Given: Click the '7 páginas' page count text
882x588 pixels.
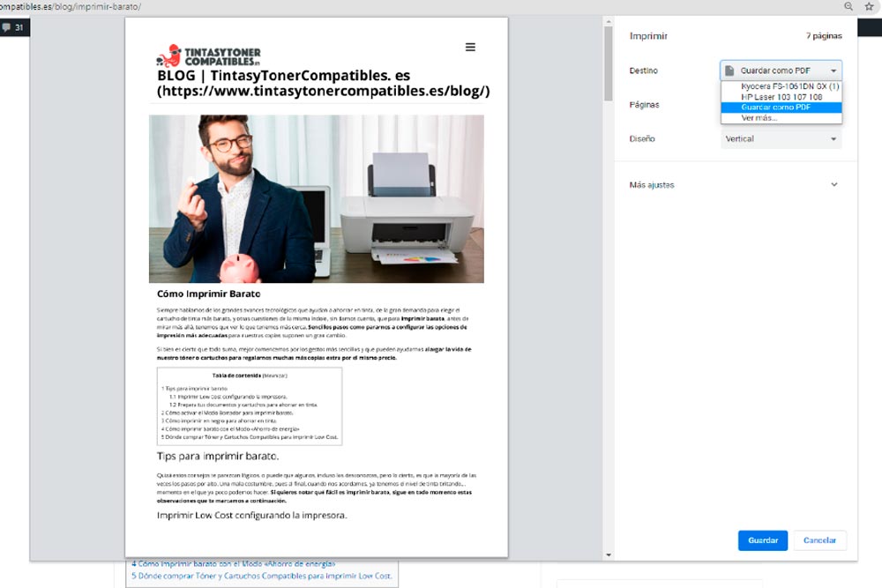Looking at the screenshot, I should 824,36.
